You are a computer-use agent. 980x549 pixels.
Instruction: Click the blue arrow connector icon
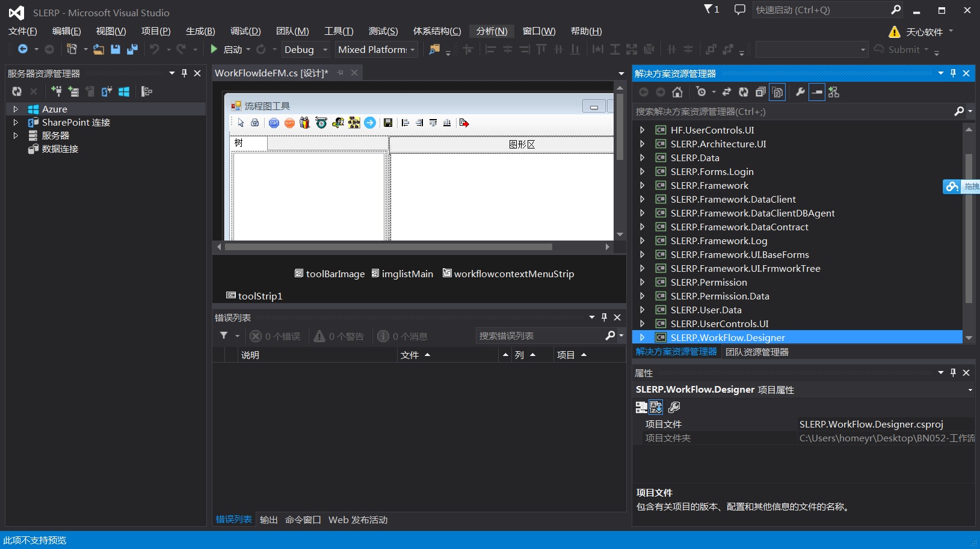coord(370,123)
